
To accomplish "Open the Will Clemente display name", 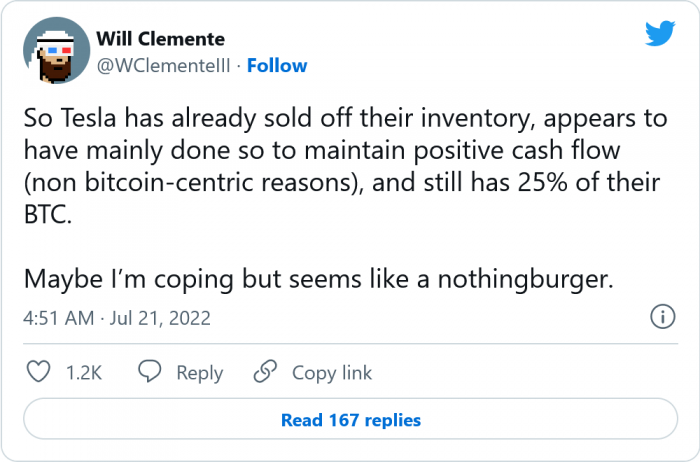I will [161, 39].
